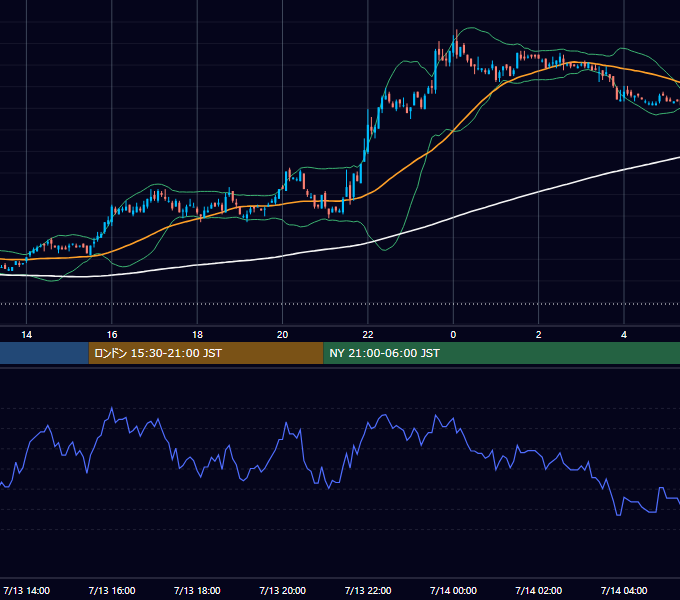This screenshot has width=680, height=600.
Task: Click the 7/13 18:00 date label
Action: (197, 590)
